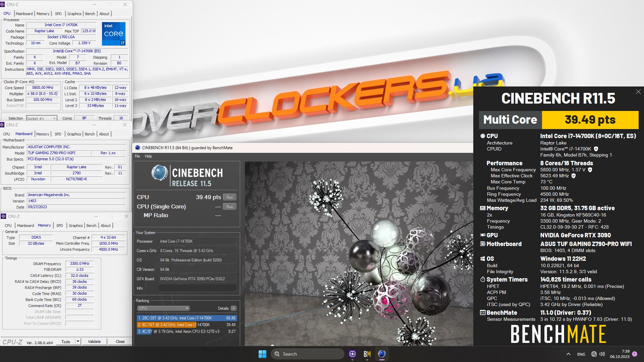Click DRAM Frequency value 3300.0 MHz
The image size is (644, 362).
pyautogui.click(x=79, y=264)
